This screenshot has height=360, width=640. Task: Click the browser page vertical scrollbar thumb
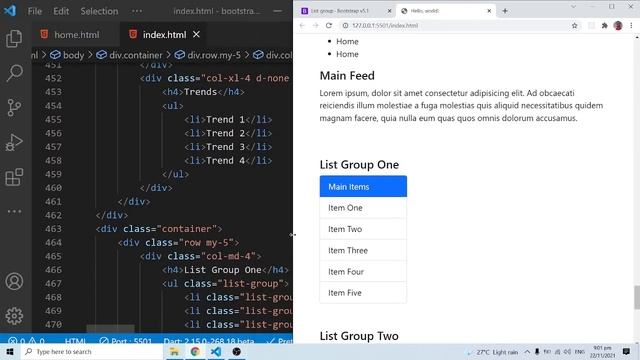click(x=637, y=298)
